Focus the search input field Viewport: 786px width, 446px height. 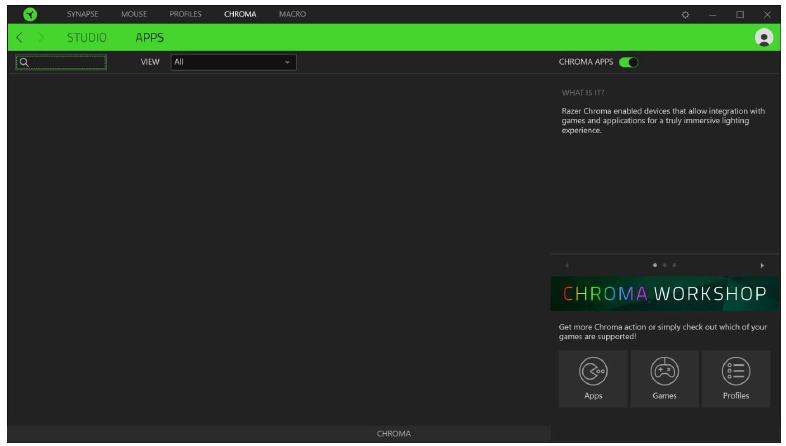61,63
